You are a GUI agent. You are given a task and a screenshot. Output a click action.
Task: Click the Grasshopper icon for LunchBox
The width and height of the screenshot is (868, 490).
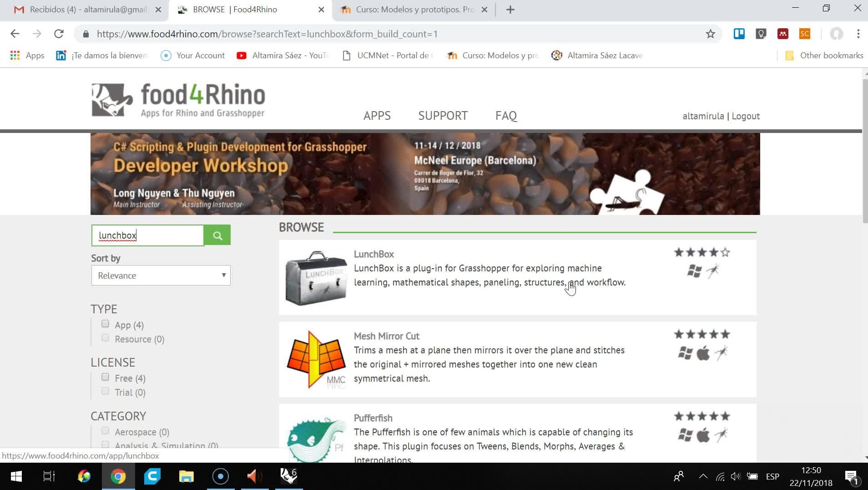pyautogui.click(x=712, y=271)
